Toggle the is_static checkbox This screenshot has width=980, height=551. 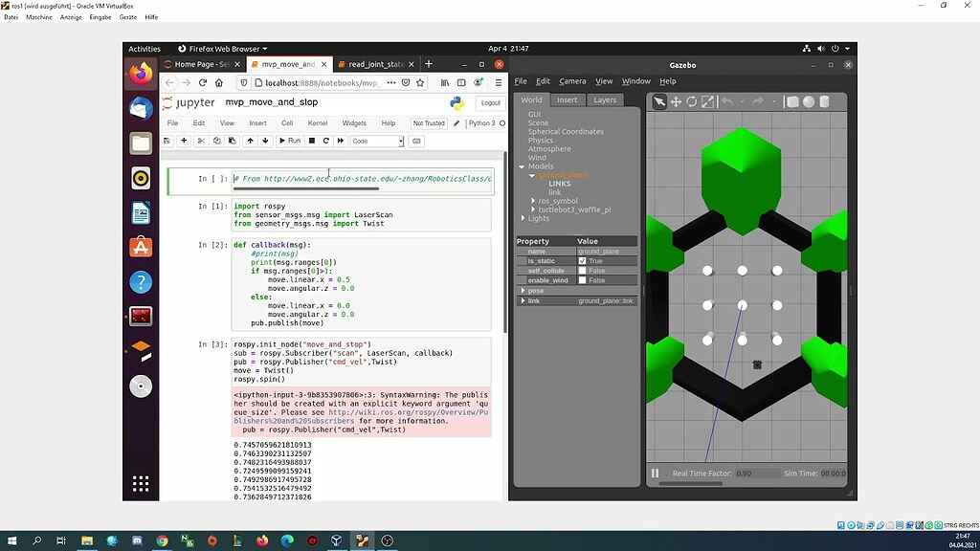point(582,261)
